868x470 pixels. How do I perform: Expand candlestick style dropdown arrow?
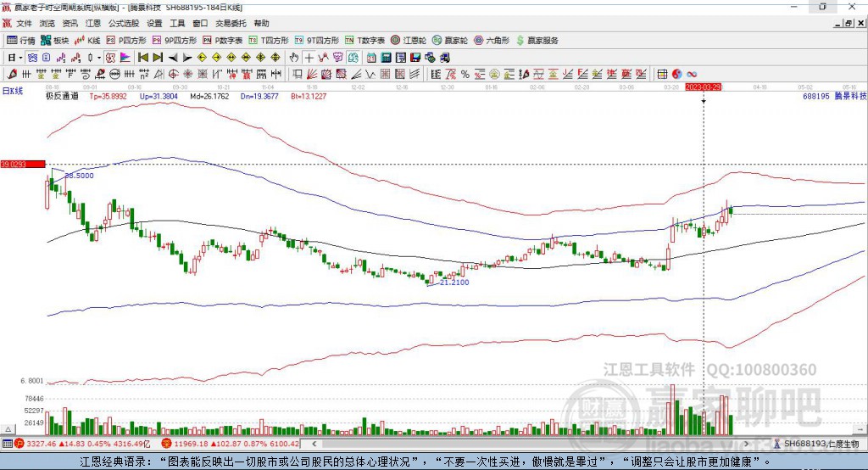click(x=99, y=58)
